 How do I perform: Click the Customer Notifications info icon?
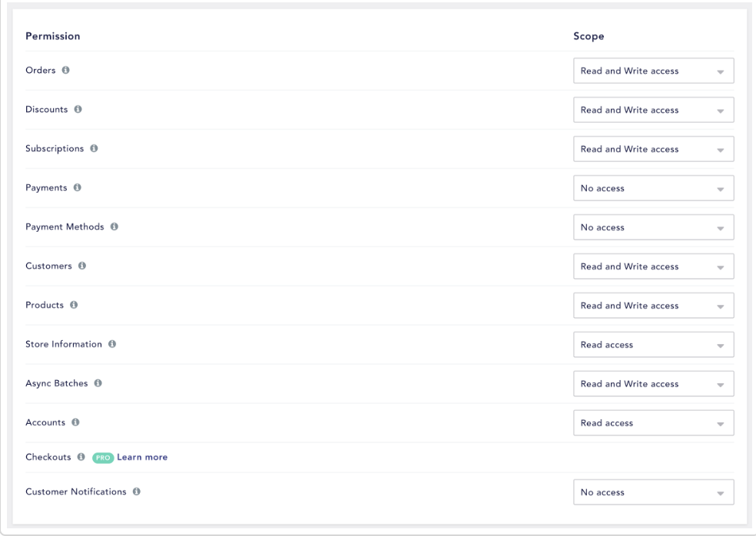(136, 492)
